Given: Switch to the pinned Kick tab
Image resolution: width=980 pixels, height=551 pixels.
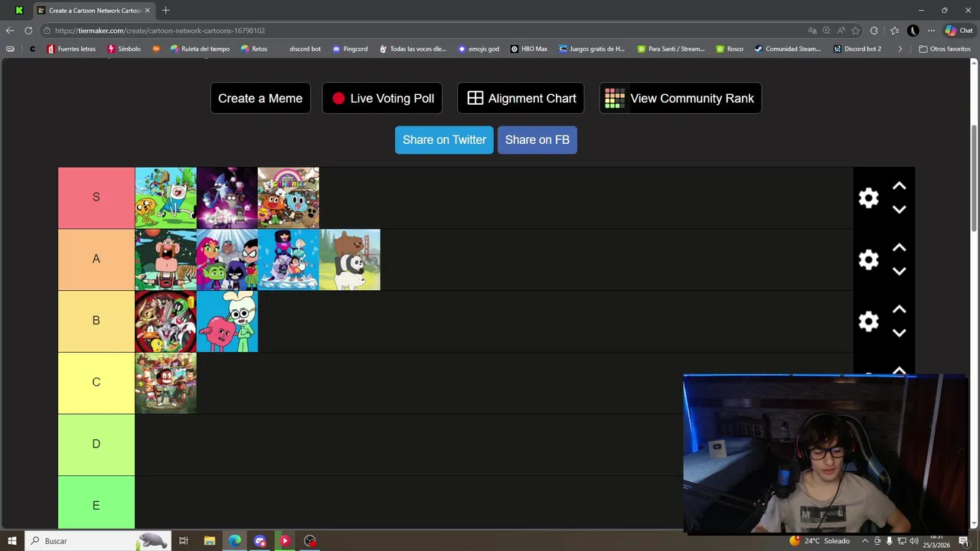Looking at the screenshot, I should [19, 11].
